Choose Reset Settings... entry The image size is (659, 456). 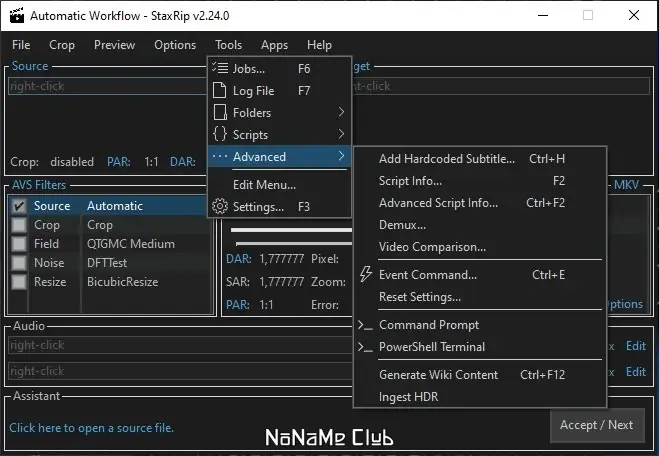click(480, 297)
